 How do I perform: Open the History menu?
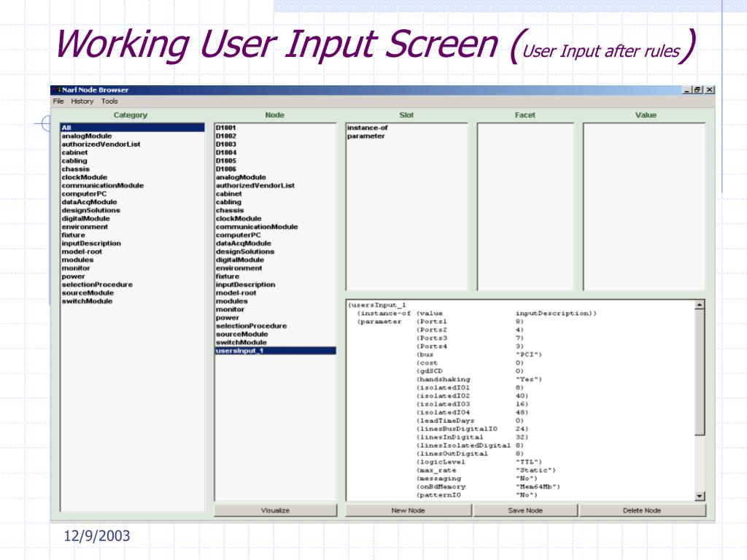(82, 101)
